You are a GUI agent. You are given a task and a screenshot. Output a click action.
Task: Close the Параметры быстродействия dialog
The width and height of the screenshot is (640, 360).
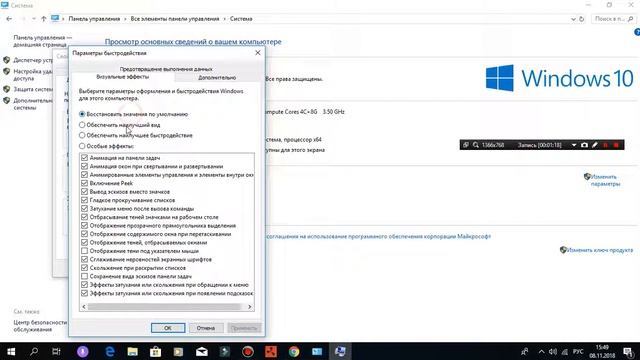(x=258, y=53)
